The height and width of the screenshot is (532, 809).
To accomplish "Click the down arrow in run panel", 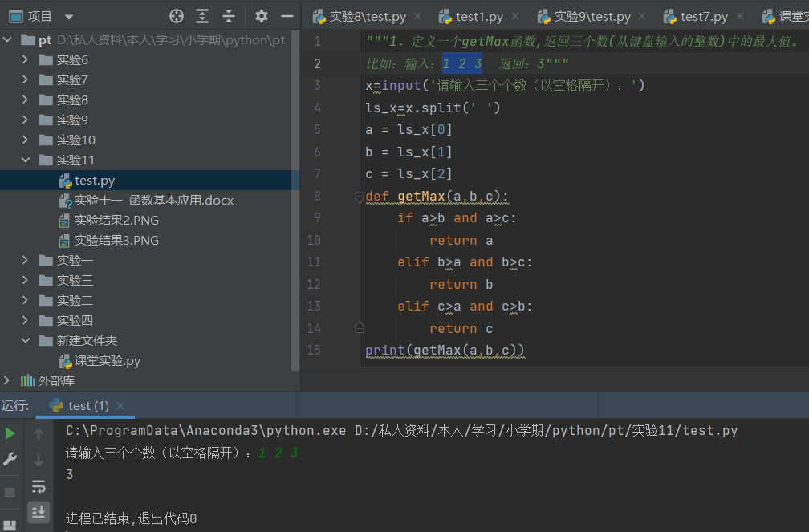I will point(39,460).
